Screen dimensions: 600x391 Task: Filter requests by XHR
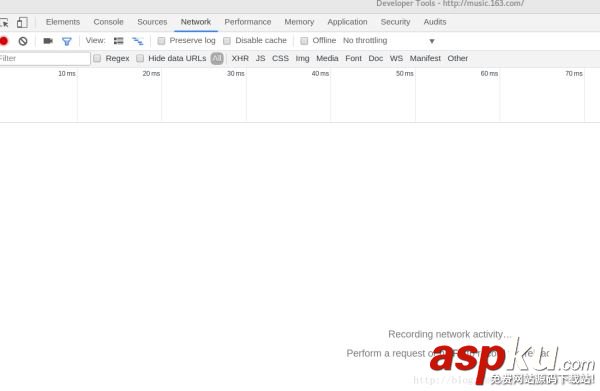[240, 59]
